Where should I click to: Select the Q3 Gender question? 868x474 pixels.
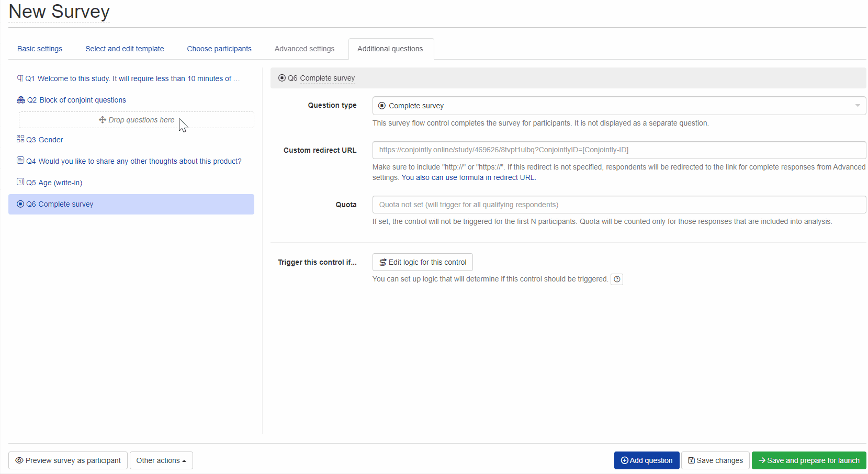pos(131,140)
